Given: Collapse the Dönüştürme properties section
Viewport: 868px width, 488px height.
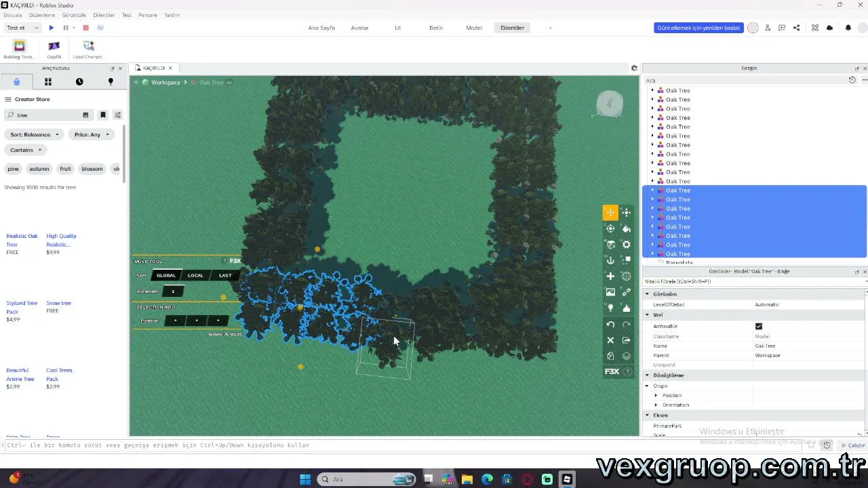Looking at the screenshot, I should point(647,375).
